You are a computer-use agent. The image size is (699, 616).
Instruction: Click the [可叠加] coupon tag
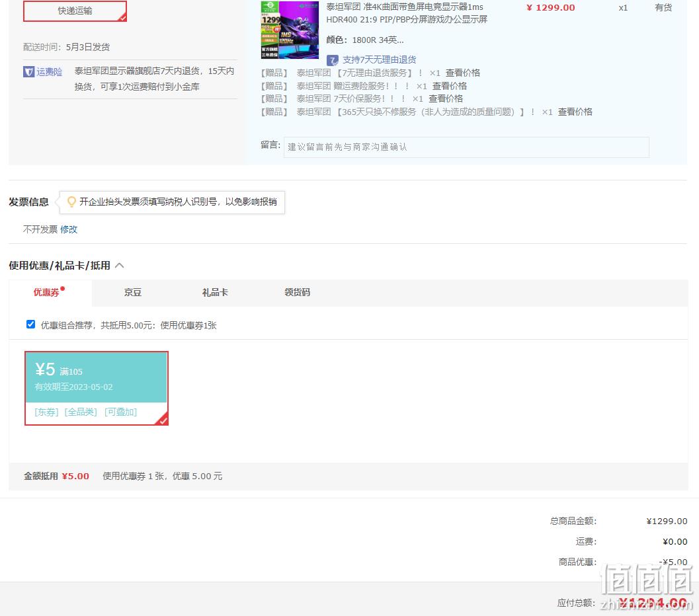click(120, 412)
